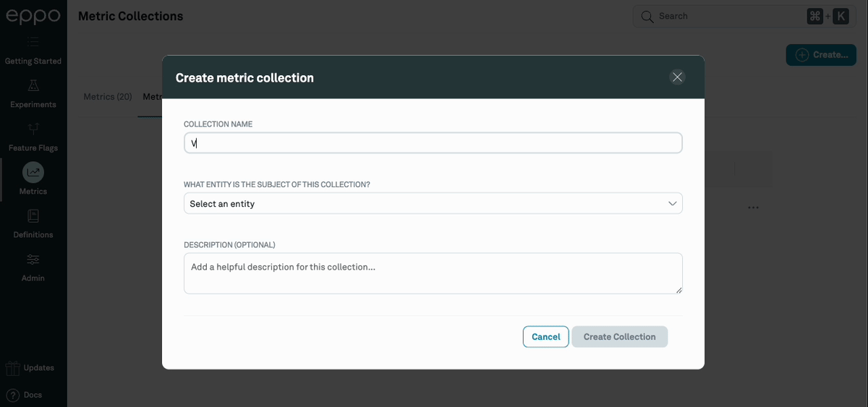Click the eppo logo
Image resolution: width=868 pixels, height=407 pixels.
pos(33,16)
